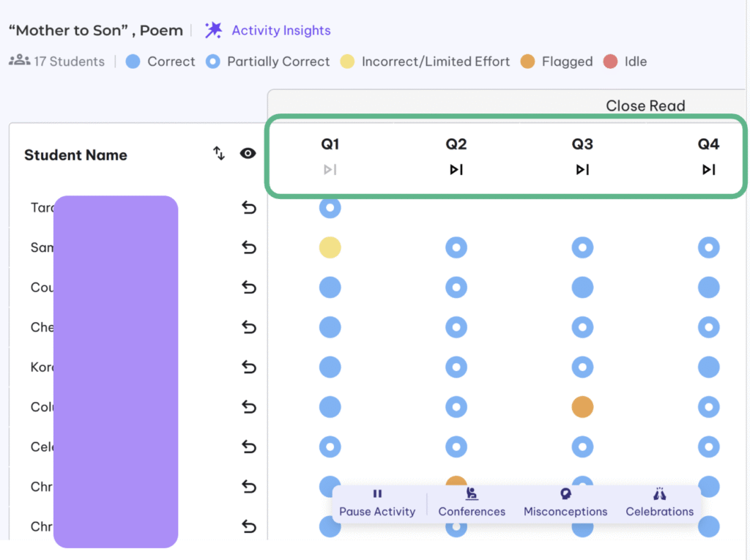The image size is (750, 560).
Task: Click the grayed skip icon under Q1
Action: 330,170
